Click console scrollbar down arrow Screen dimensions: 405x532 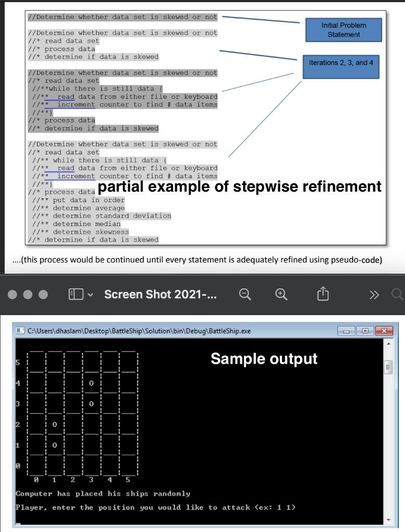pos(389,520)
